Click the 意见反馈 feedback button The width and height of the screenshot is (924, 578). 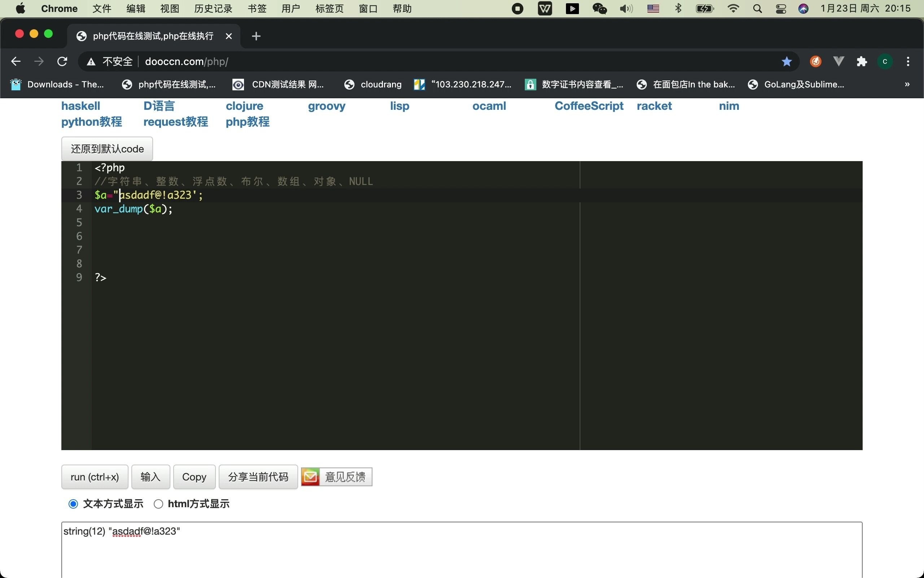point(337,477)
